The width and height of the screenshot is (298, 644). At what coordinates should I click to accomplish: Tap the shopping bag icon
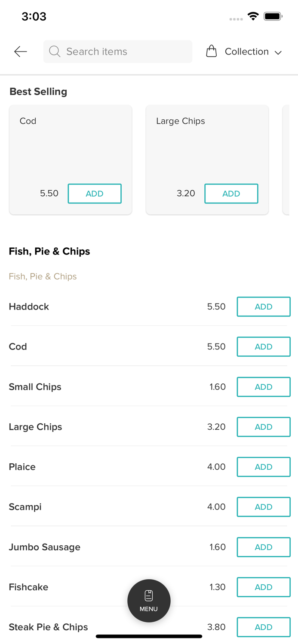(211, 51)
